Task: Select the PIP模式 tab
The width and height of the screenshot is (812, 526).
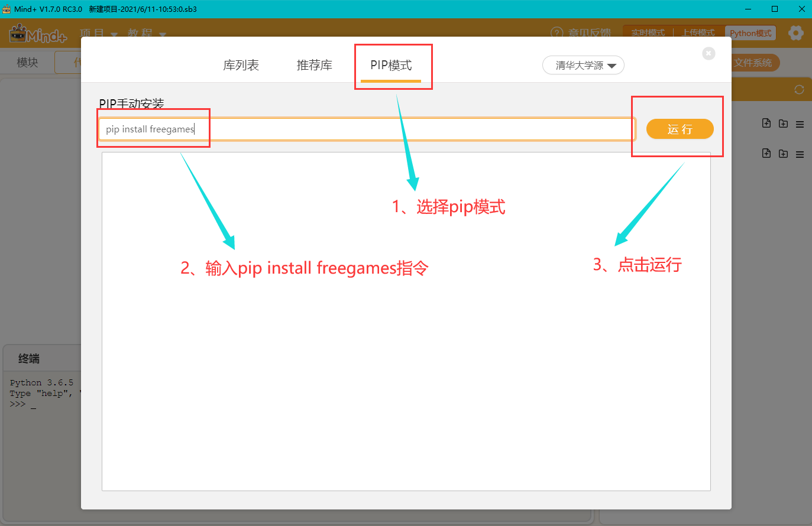Action: tap(391, 65)
